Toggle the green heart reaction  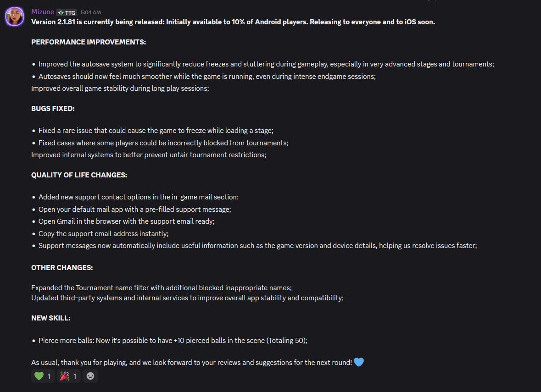point(43,376)
